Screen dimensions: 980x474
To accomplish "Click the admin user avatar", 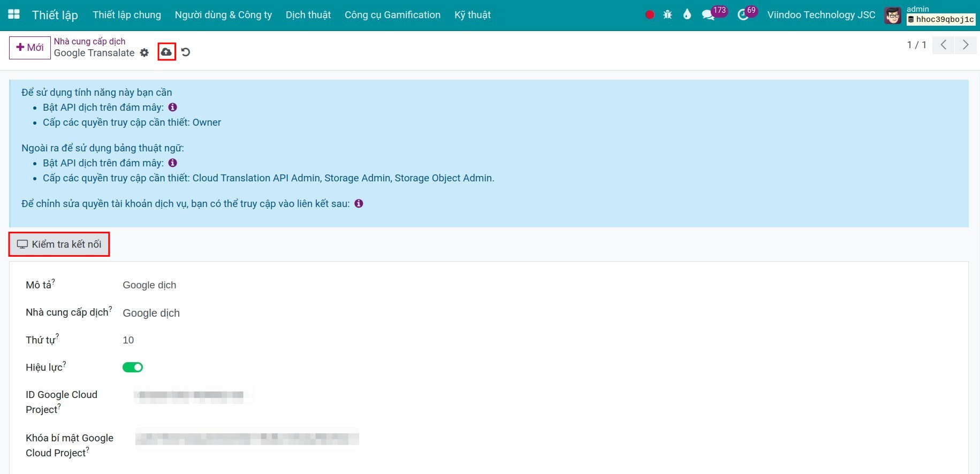I will (893, 16).
